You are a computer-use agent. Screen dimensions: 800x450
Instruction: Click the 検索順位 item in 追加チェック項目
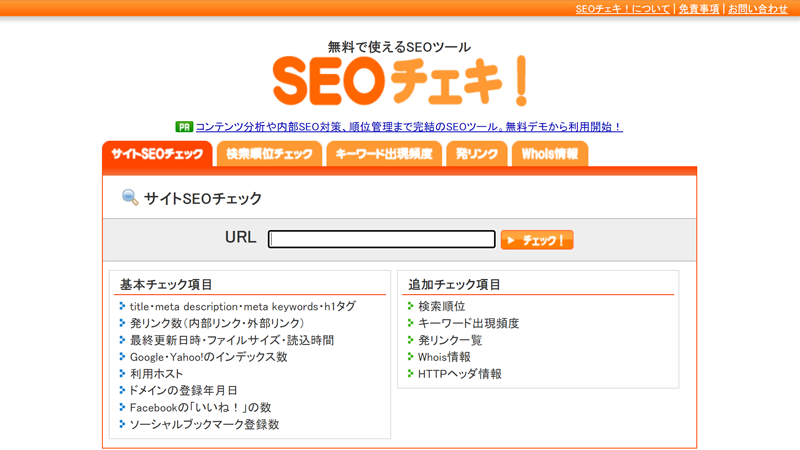click(441, 306)
